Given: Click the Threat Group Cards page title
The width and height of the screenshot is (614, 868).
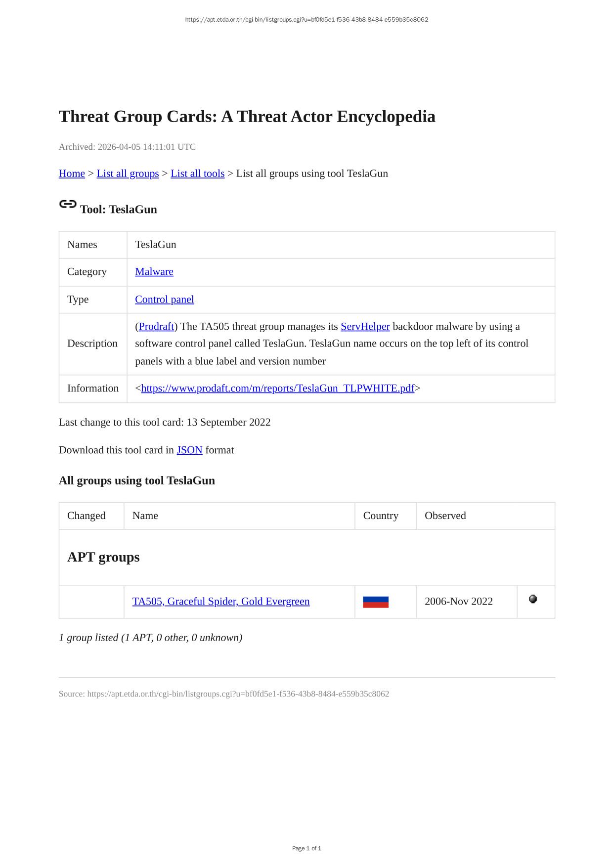Looking at the screenshot, I should pos(247,117).
